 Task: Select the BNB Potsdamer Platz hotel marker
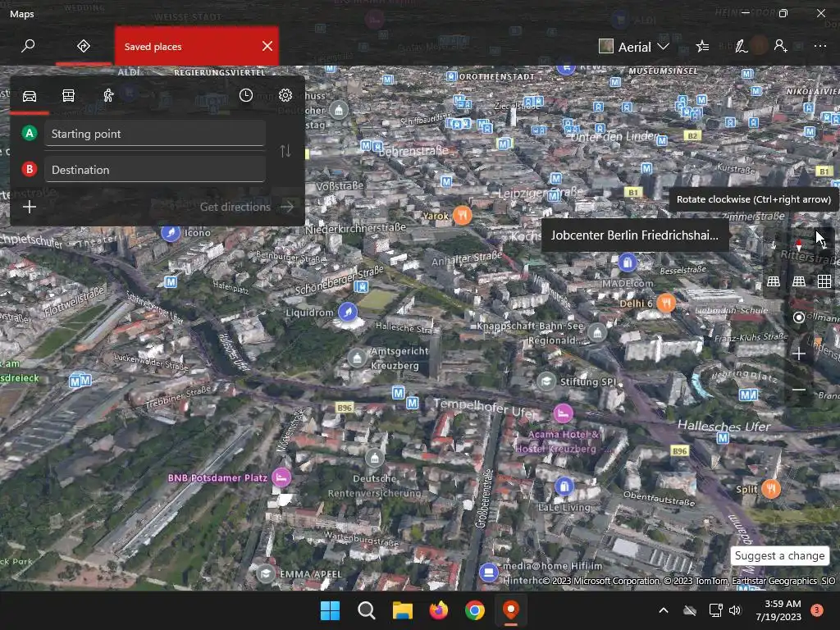pyautogui.click(x=281, y=477)
